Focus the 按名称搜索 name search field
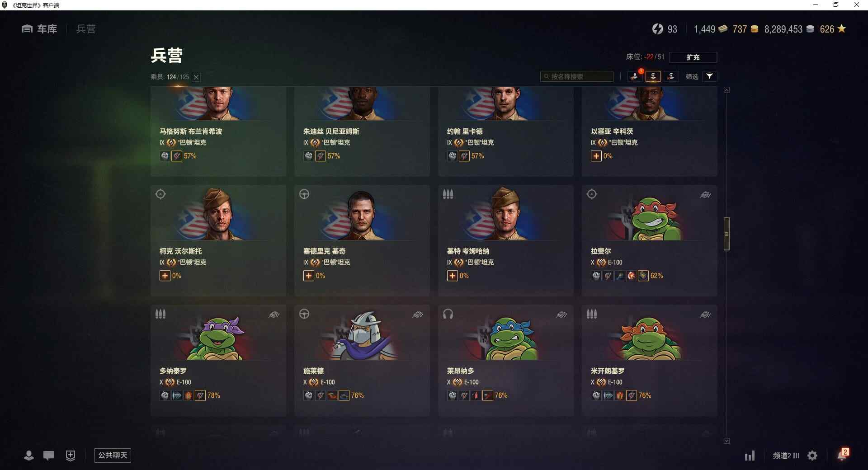This screenshot has height=470, width=868. [x=577, y=76]
